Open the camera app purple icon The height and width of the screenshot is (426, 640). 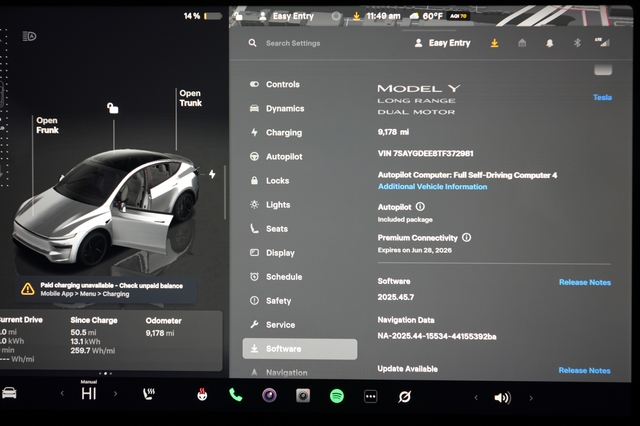point(269,395)
